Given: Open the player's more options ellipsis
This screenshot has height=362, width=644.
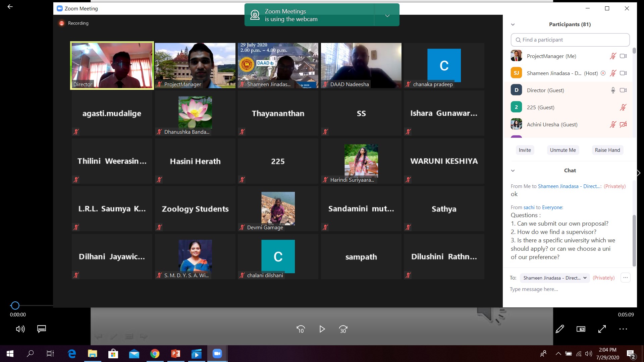Looking at the screenshot, I should pyautogui.click(x=623, y=329).
